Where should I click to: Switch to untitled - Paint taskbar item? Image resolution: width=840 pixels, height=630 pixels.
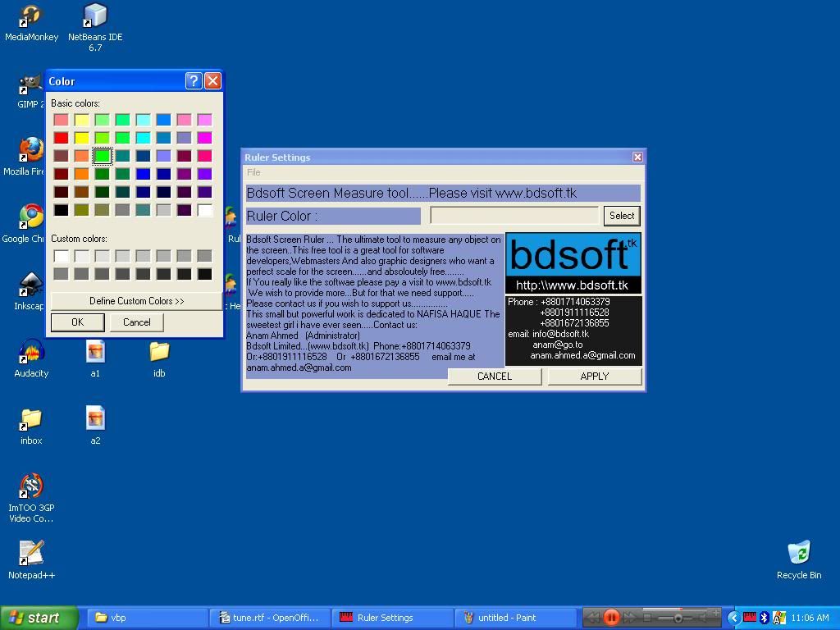[507, 618]
